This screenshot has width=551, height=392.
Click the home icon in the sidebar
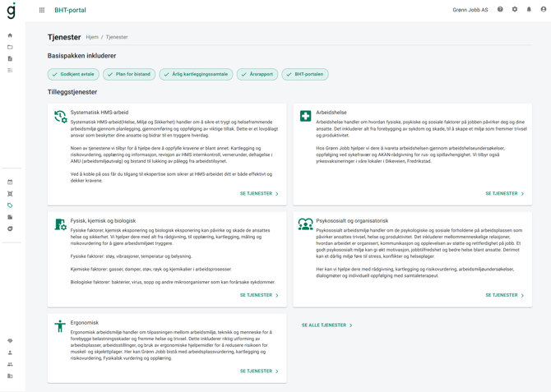pyautogui.click(x=10, y=35)
